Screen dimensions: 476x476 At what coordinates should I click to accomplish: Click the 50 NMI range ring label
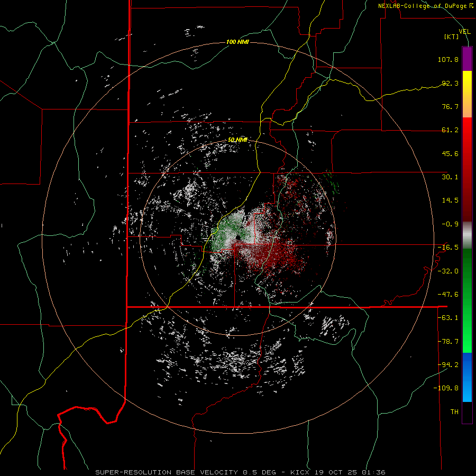(x=237, y=140)
